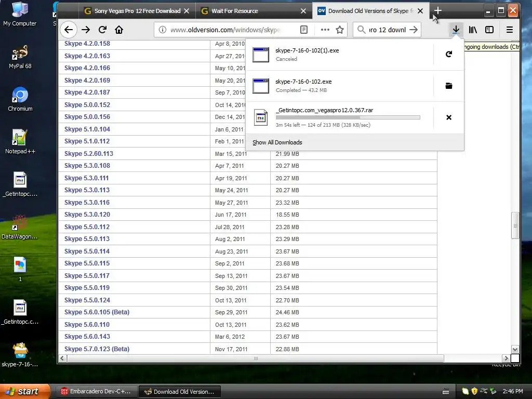Cancel the vegaspro12.0.367.rar download
This screenshot has width=532, height=399.
pyautogui.click(x=448, y=117)
